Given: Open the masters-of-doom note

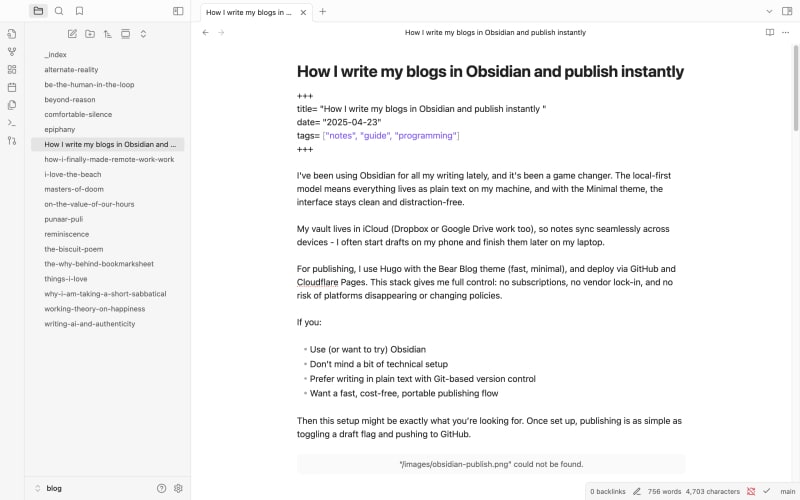Looking at the screenshot, I should (x=74, y=189).
